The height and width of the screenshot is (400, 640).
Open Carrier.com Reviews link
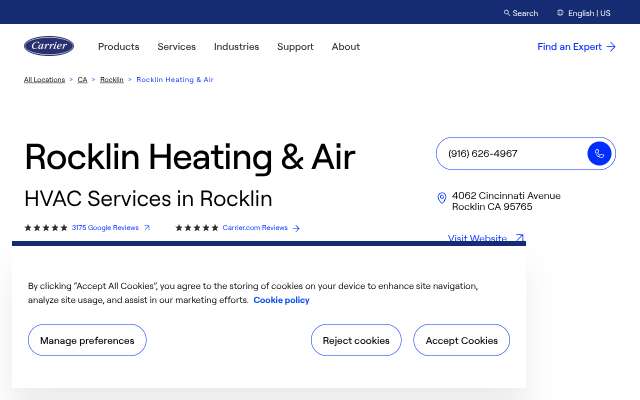tap(255, 228)
